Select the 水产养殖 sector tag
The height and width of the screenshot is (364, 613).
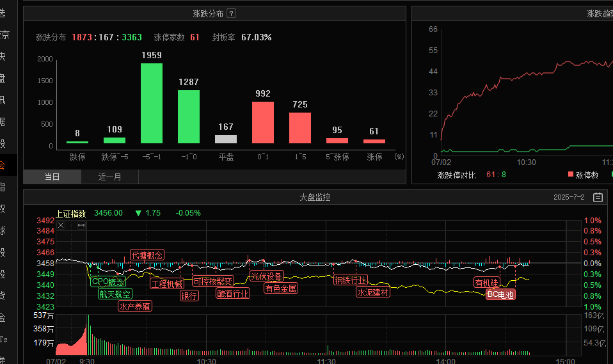[135, 306]
